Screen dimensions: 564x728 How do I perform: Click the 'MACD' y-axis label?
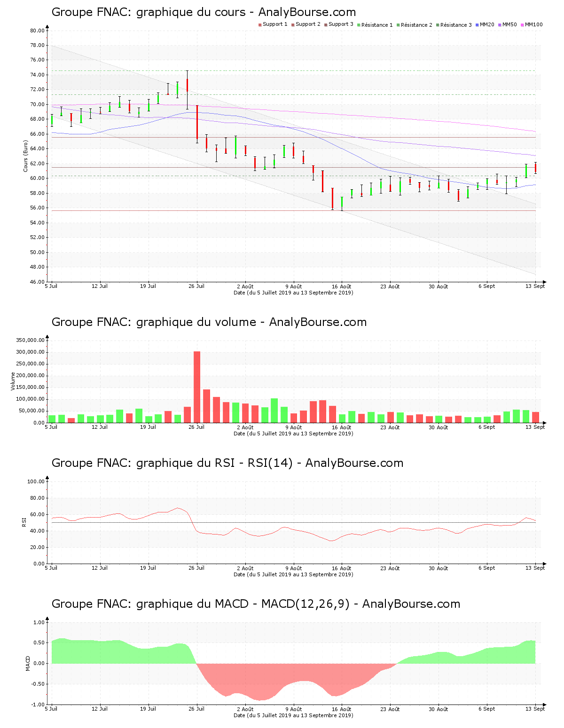[28, 663]
